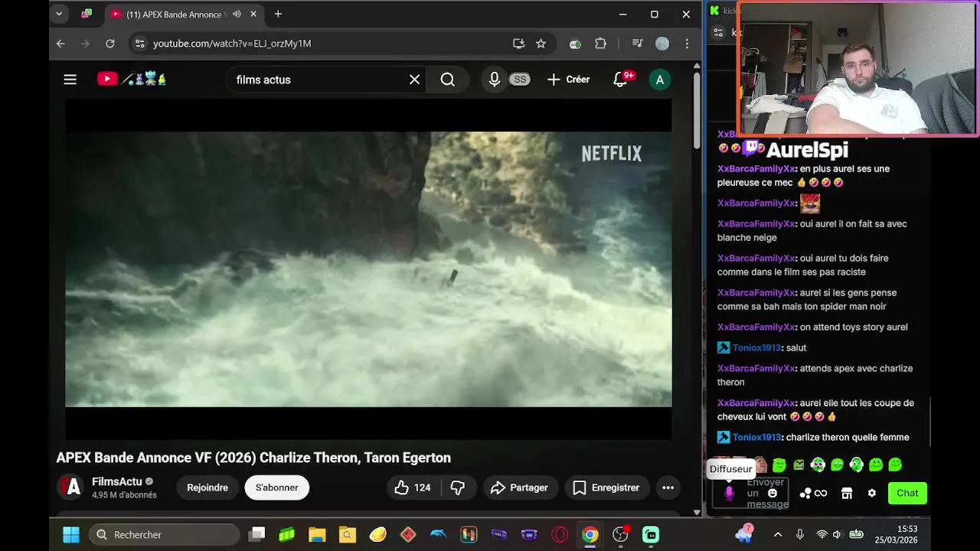980x551 pixels.
Task: View site information icon in address bar
Action: click(x=139, y=44)
